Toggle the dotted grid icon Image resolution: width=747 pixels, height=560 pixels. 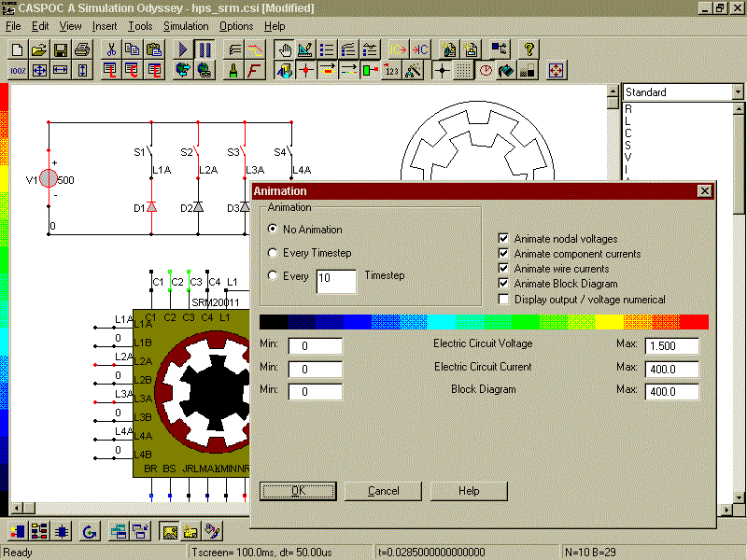point(463,71)
